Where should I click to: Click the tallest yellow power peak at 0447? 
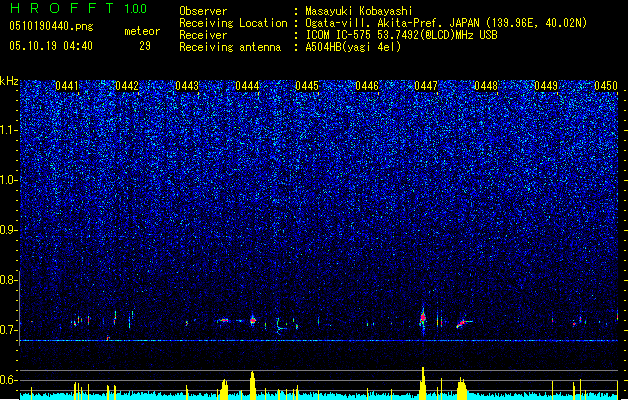click(423, 383)
